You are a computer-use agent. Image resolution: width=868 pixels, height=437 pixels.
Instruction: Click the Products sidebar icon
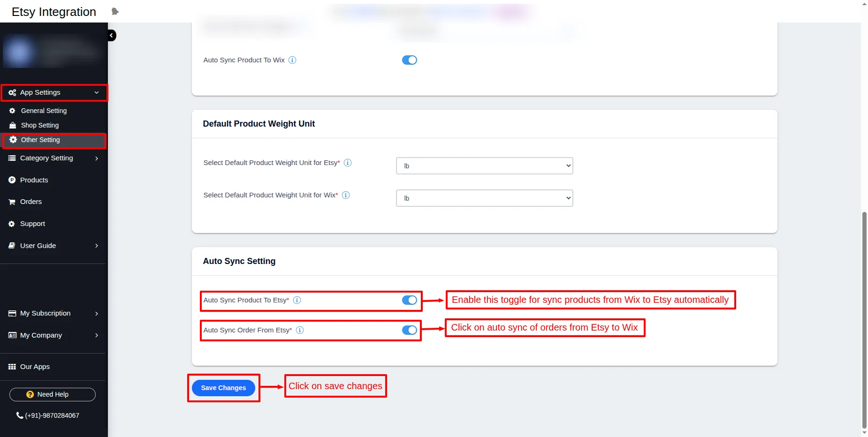click(x=12, y=180)
